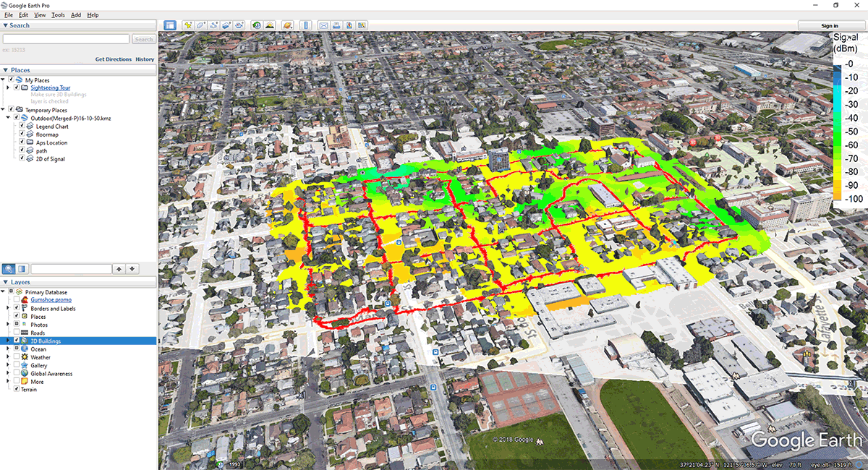This screenshot has width=868, height=470.
Task: Open the historical imagery clock icon
Action: [x=257, y=25]
